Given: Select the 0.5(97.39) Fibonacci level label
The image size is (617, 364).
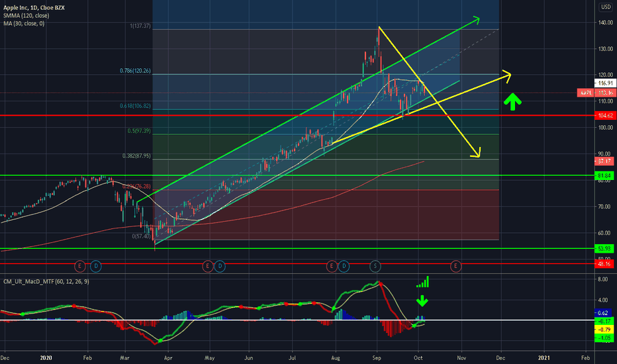Looking at the screenshot, I should coord(139,130).
